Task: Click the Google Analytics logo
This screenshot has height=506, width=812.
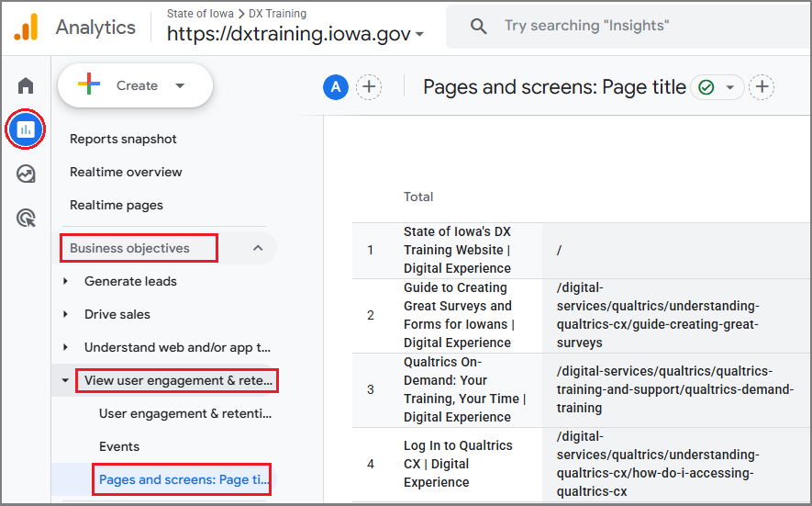Action: (26, 27)
